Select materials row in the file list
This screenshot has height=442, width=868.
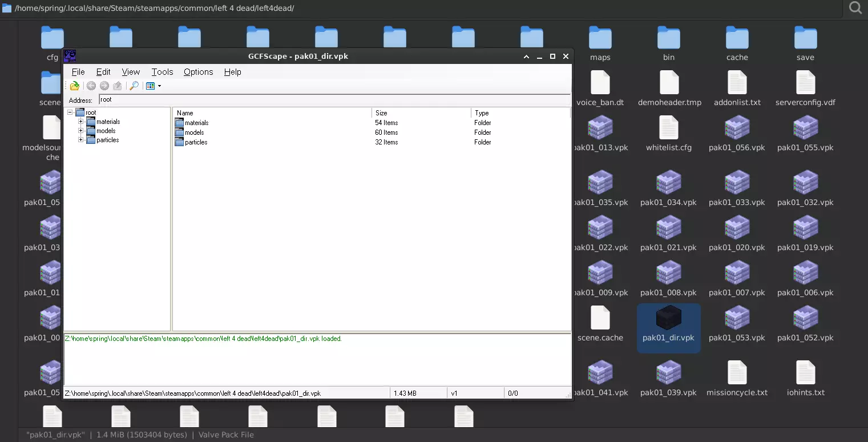pos(192,123)
